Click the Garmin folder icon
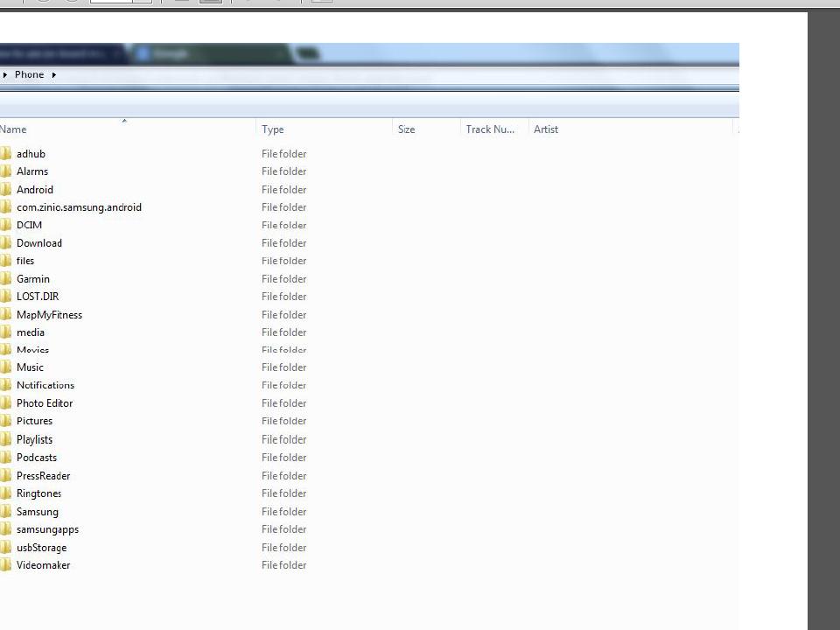840x630 pixels. (x=5, y=279)
